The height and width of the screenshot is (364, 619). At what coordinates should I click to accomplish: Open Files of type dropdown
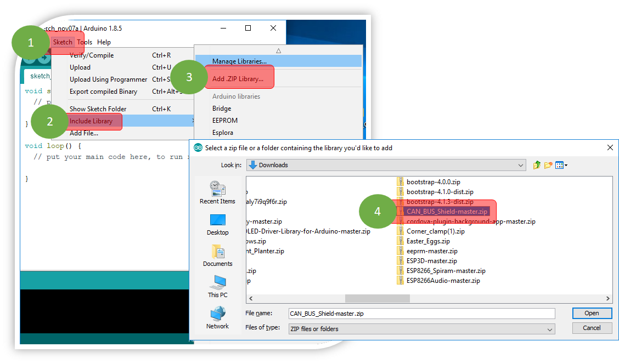(421, 329)
